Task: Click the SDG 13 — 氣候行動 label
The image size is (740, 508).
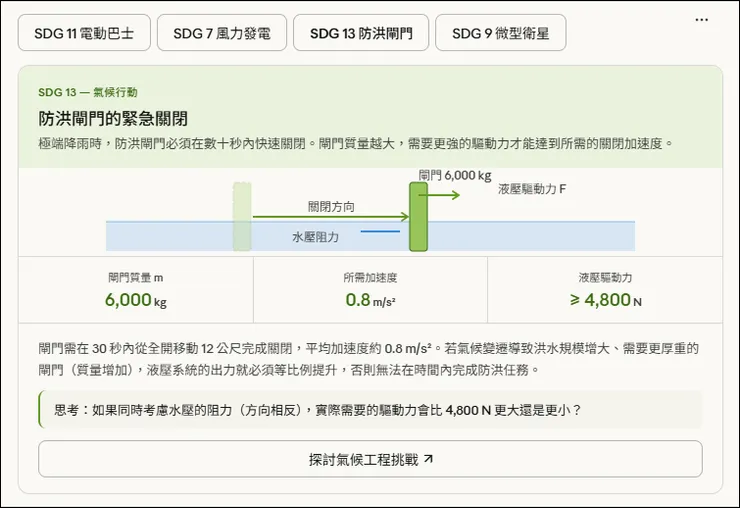Action: coord(88,92)
